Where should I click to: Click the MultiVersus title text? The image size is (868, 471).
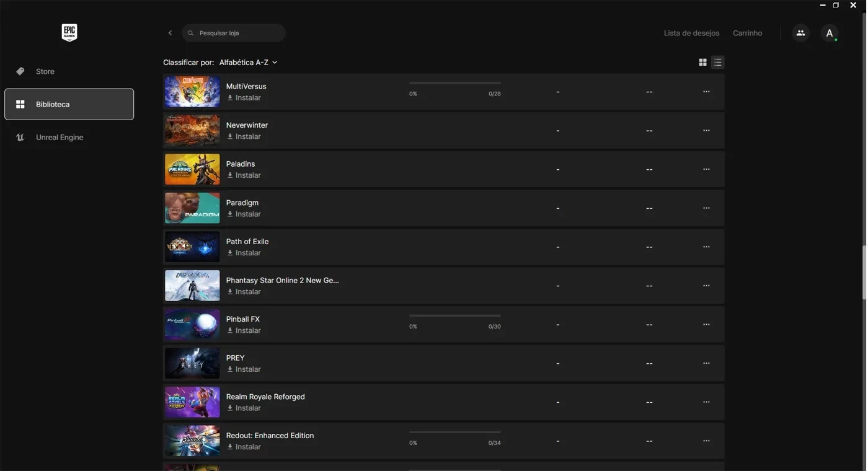pos(246,86)
